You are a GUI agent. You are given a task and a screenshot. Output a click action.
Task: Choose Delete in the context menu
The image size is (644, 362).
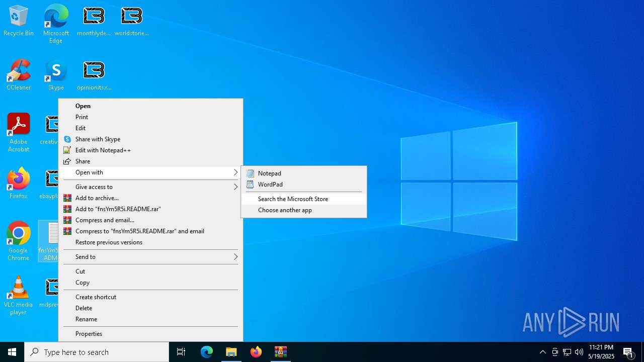coord(150,308)
